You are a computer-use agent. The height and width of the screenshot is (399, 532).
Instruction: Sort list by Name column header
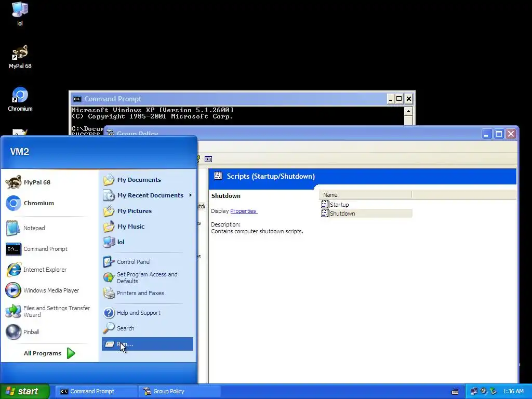[365, 195]
